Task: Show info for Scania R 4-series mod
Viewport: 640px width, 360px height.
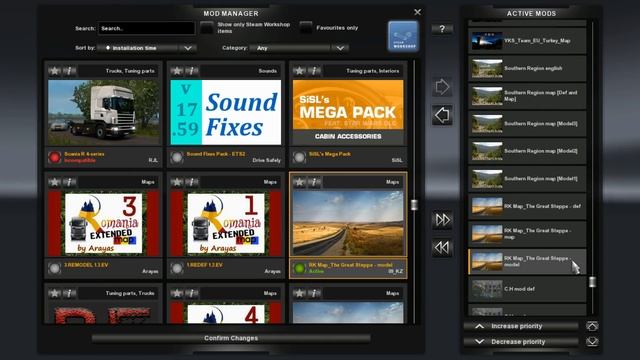Action: pyautogui.click(x=69, y=71)
